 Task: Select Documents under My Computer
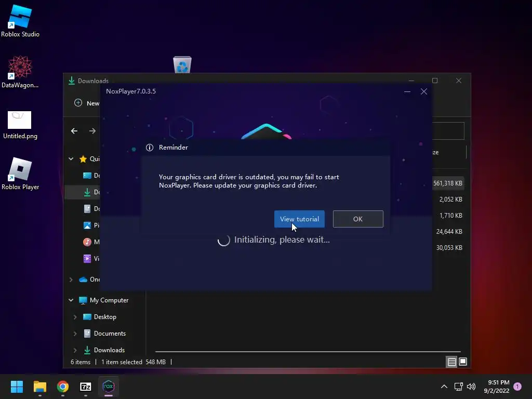tap(104, 334)
